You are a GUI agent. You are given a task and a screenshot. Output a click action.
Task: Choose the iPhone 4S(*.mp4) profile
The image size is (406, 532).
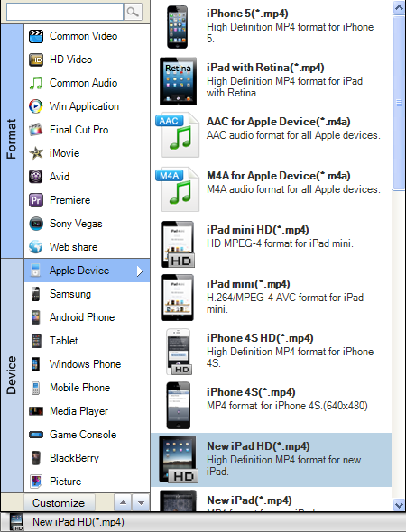[272, 406]
